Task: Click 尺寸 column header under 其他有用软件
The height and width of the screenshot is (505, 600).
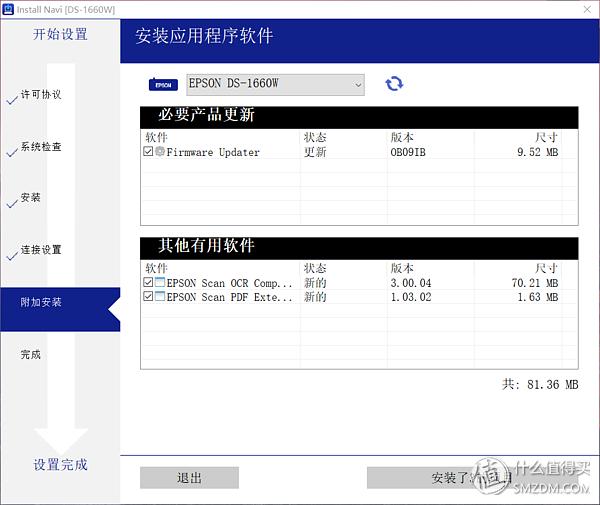Action: (546, 268)
